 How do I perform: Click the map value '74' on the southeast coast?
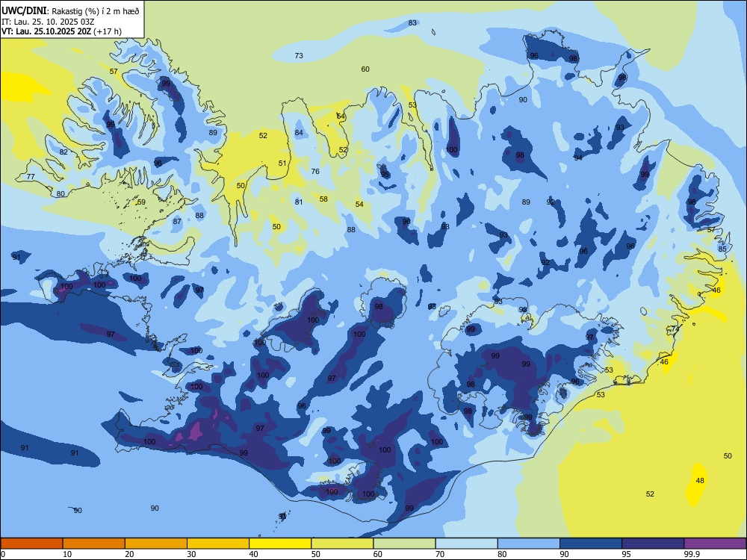coord(675,329)
